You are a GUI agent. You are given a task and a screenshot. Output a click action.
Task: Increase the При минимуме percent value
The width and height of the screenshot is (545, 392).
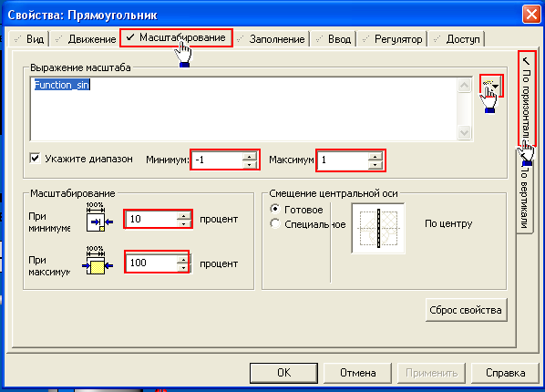[x=183, y=216]
